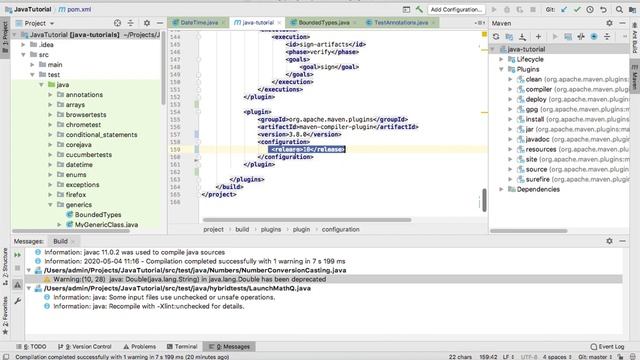Click the stop icon in the Messages panel

(18, 268)
